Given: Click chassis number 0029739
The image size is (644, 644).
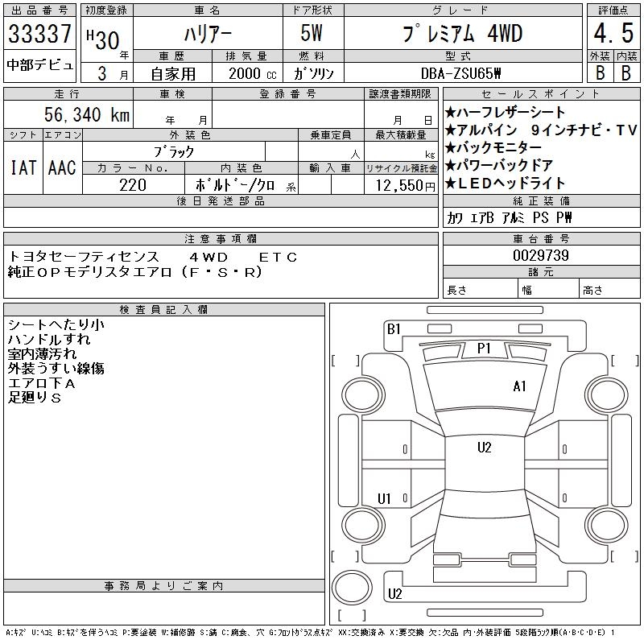Looking at the screenshot, I should [x=541, y=255].
